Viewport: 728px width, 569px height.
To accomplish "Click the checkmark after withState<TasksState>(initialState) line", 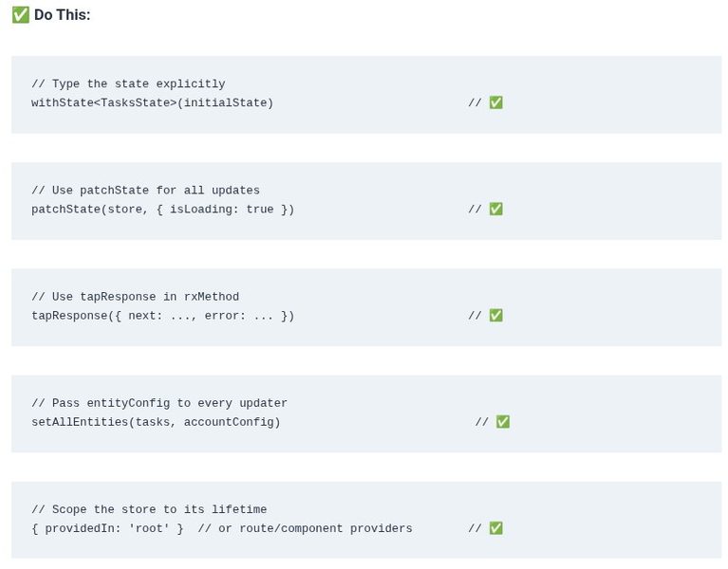I will [495, 102].
